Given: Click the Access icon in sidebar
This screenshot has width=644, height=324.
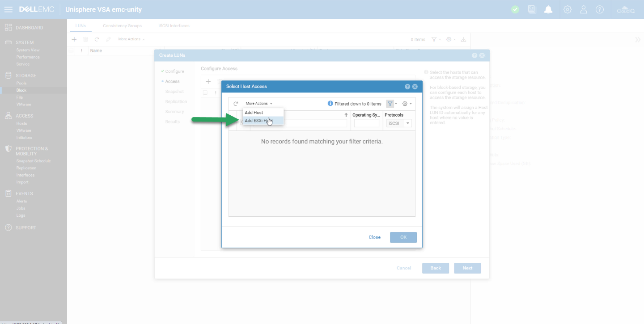Looking at the screenshot, I should [8, 116].
